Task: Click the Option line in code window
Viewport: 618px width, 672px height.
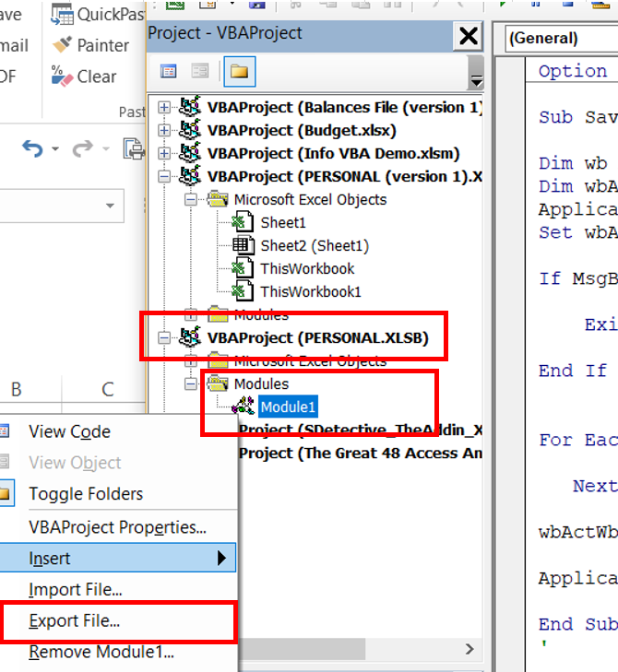Action: (x=573, y=71)
